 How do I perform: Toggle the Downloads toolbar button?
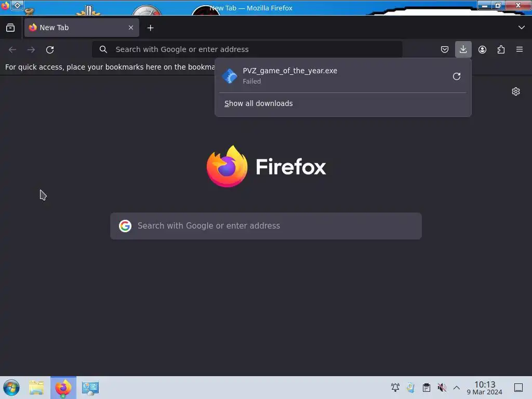coord(463,49)
